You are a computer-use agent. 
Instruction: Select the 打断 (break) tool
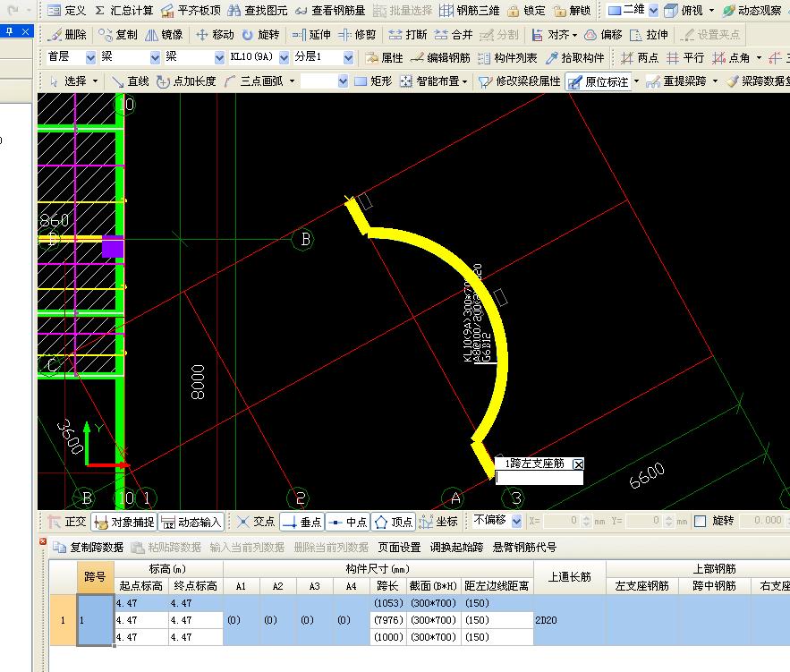pos(407,35)
